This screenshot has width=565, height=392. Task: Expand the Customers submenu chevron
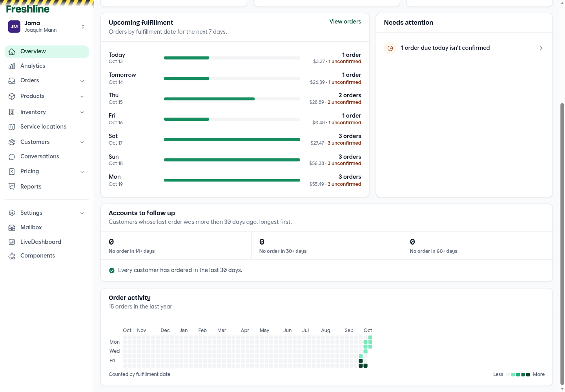[x=82, y=142]
